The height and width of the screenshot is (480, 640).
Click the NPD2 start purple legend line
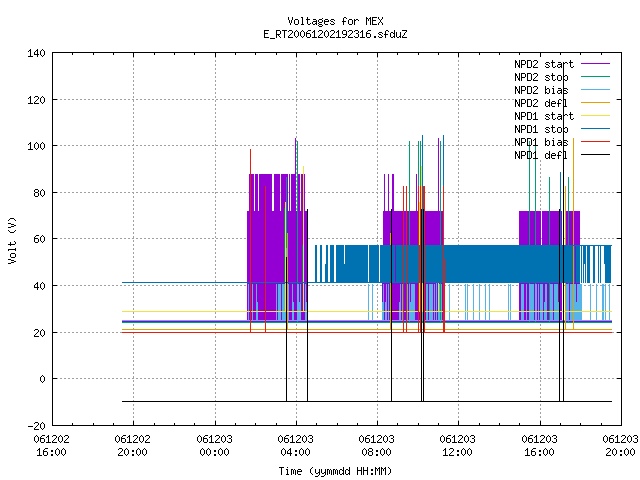click(x=595, y=64)
